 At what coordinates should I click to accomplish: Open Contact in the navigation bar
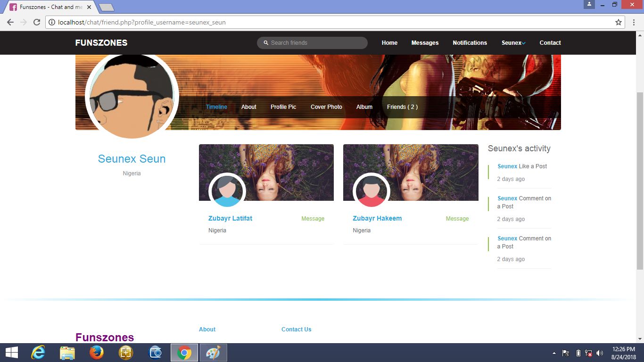550,43
